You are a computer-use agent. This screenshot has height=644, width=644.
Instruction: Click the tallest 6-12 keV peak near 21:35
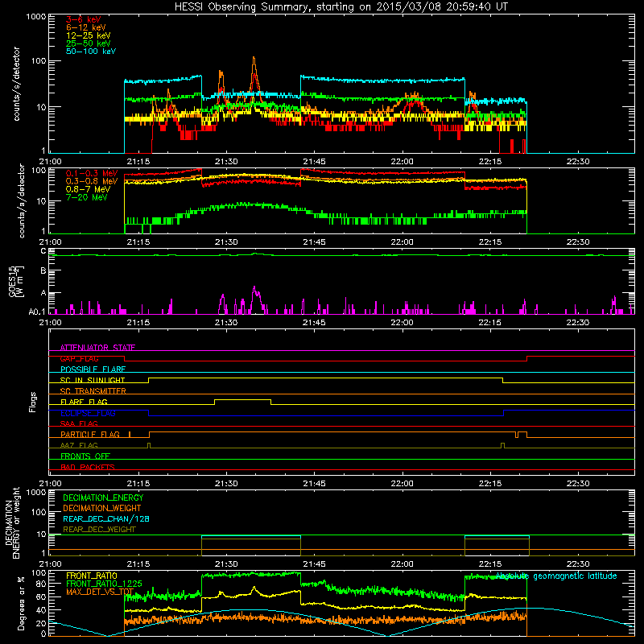click(x=254, y=59)
